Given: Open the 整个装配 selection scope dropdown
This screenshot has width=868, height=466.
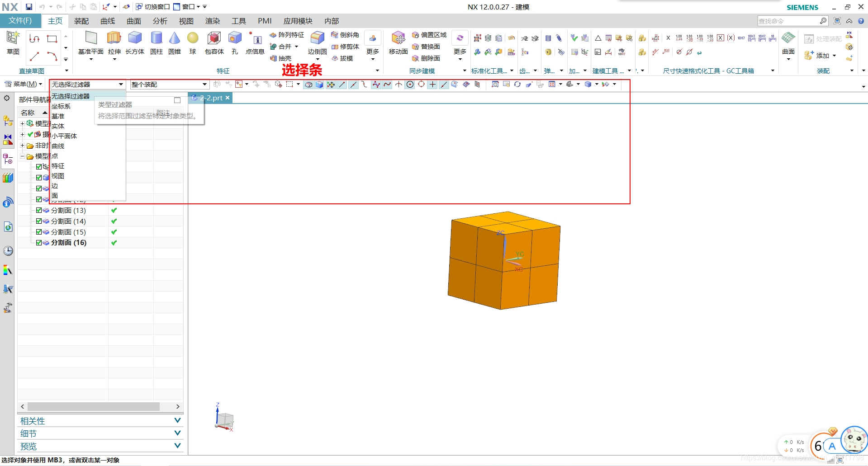Looking at the screenshot, I should [x=169, y=85].
